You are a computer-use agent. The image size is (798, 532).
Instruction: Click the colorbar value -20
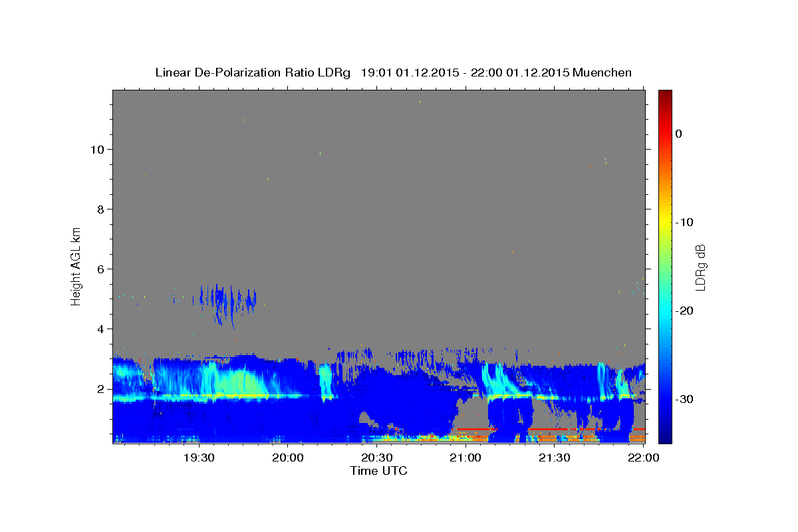coord(684,311)
